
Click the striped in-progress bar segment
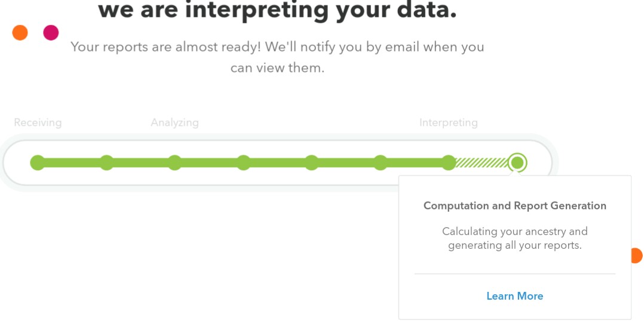[482, 163]
